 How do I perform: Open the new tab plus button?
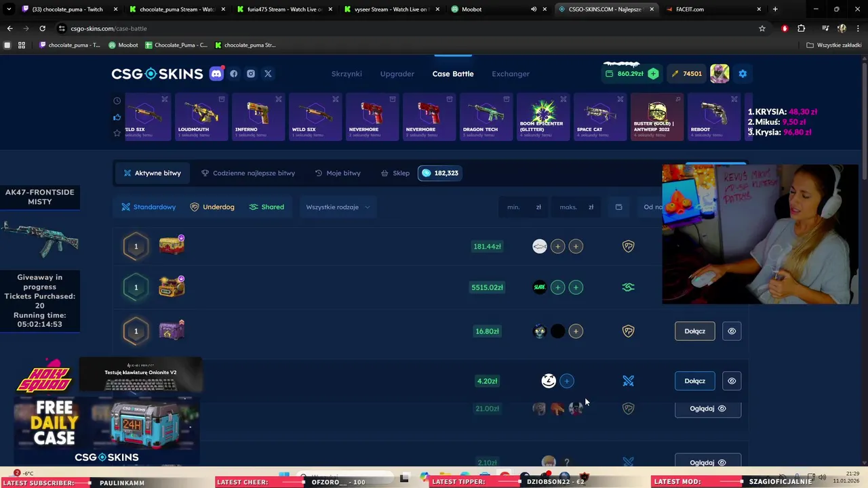[775, 9]
